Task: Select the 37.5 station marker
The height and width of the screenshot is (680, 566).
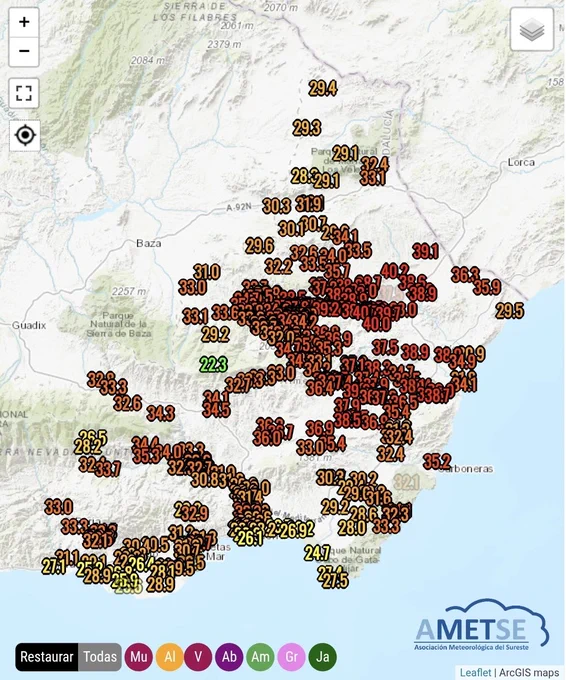Action: 385,347
